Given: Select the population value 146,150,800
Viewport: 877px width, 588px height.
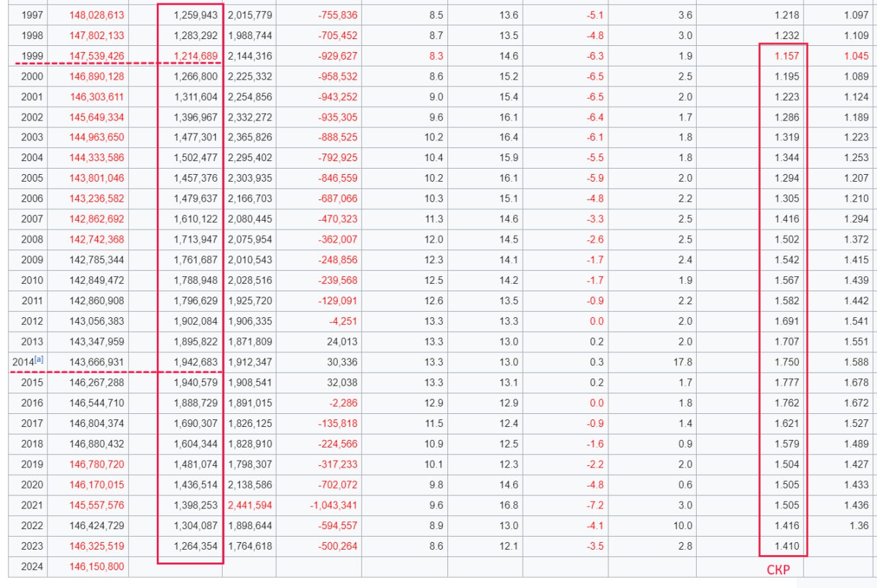Looking at the screenshot, I should click(x=97, y=567).
